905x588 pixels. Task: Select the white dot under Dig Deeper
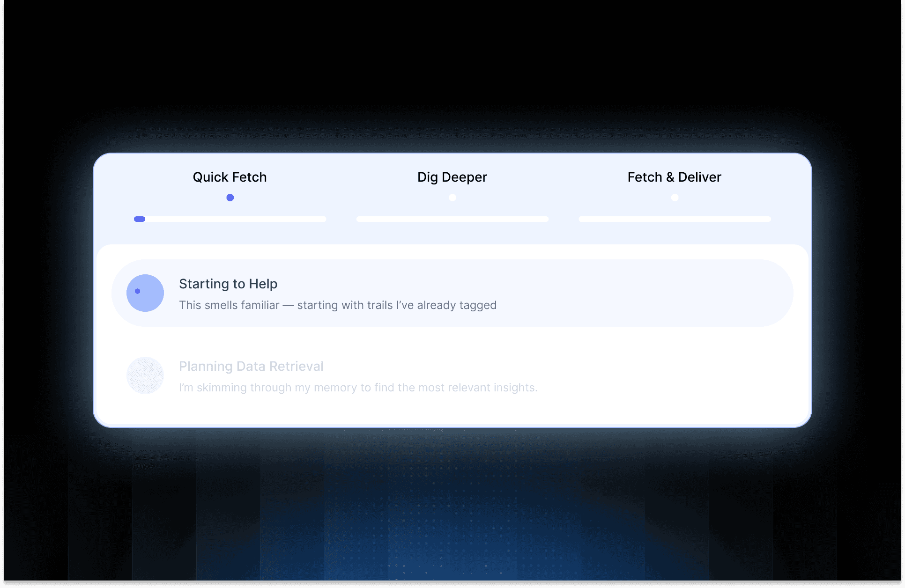click(x=452, y=198)
